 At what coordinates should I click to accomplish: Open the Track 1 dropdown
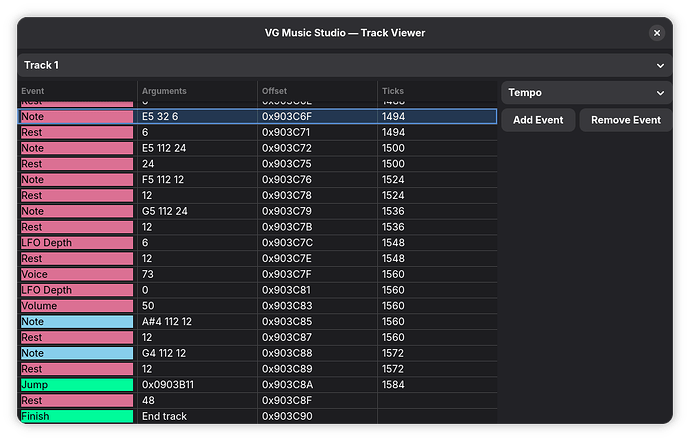(344, 65)
